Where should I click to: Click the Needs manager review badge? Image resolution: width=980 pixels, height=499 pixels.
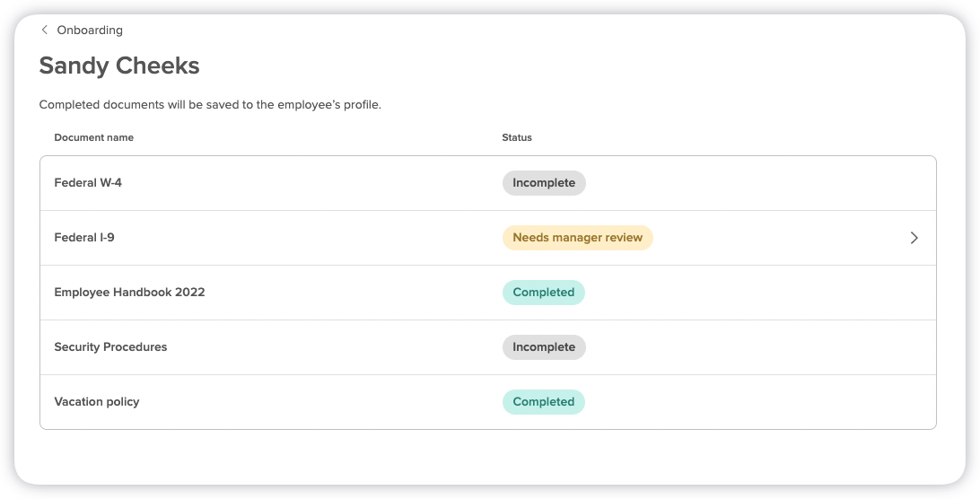577,238
